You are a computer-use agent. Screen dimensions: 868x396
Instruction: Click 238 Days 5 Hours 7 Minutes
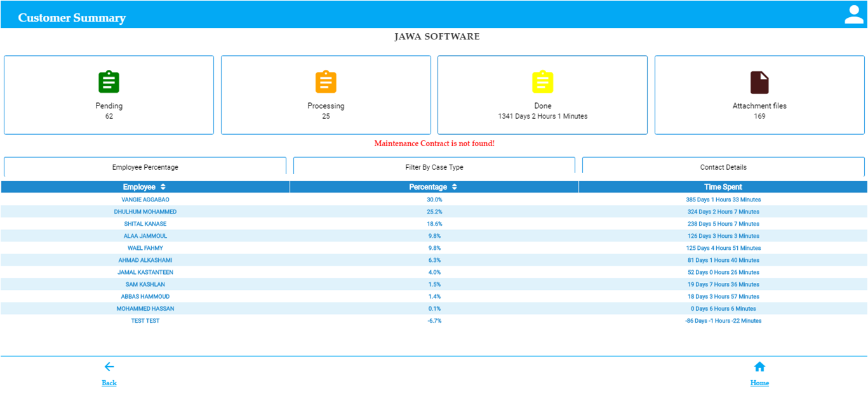click(x=723, y=224)
